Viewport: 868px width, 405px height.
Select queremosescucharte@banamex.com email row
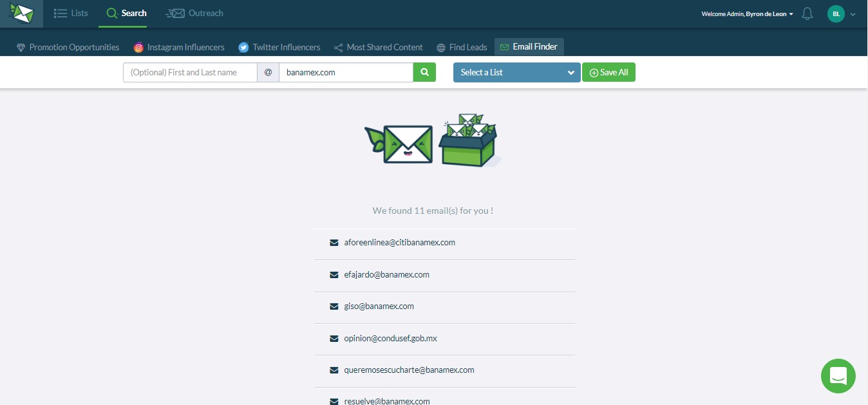(x=444, y=371)
